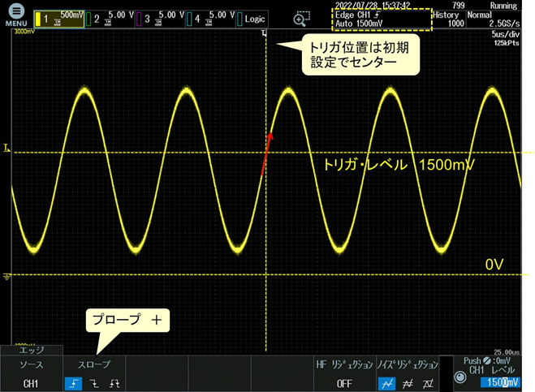Select the trigger position marker at top
Viewport: 535px width, 392px height.
265,33
